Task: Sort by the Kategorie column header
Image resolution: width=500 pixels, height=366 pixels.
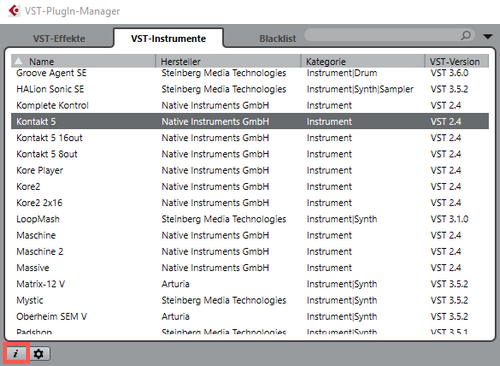Action: pyautogui.click(x=363, y=61)
